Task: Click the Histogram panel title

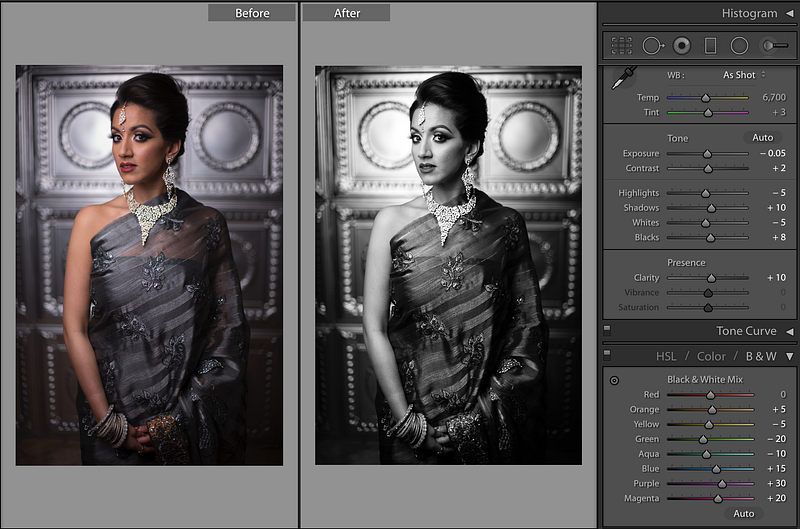Action: (749, 13)
